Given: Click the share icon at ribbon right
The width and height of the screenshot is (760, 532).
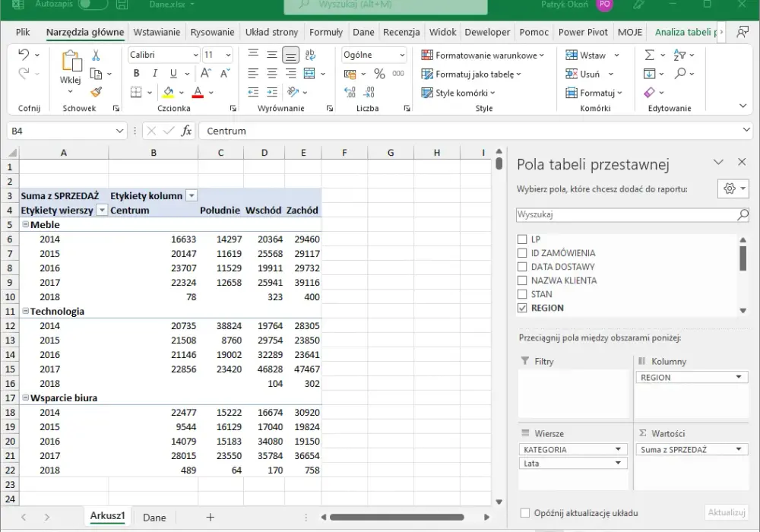Looking at the screenshot, I should [x=742, y=33].
